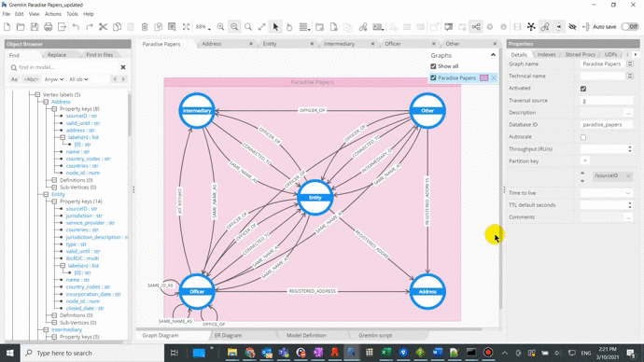The height and width of the screenshot is (362, 644).
Task: Click the Paradise Papers pink color swatch
Action: click(483, 77)
